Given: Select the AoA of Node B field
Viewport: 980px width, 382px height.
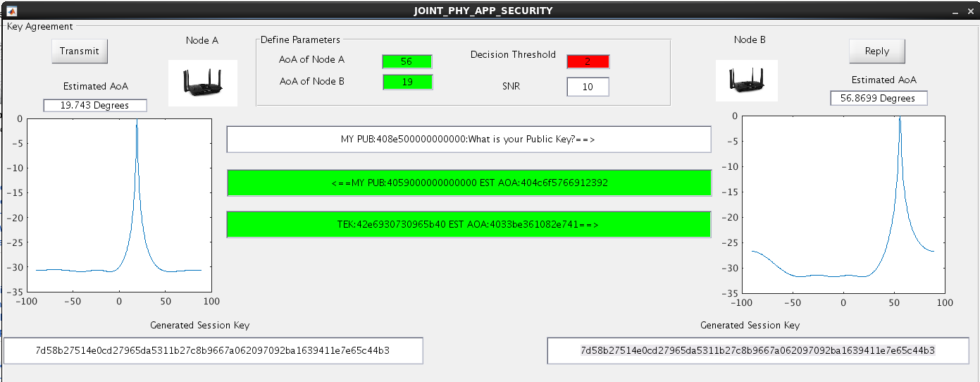Looking at the screenshot, I should (407, 82).
